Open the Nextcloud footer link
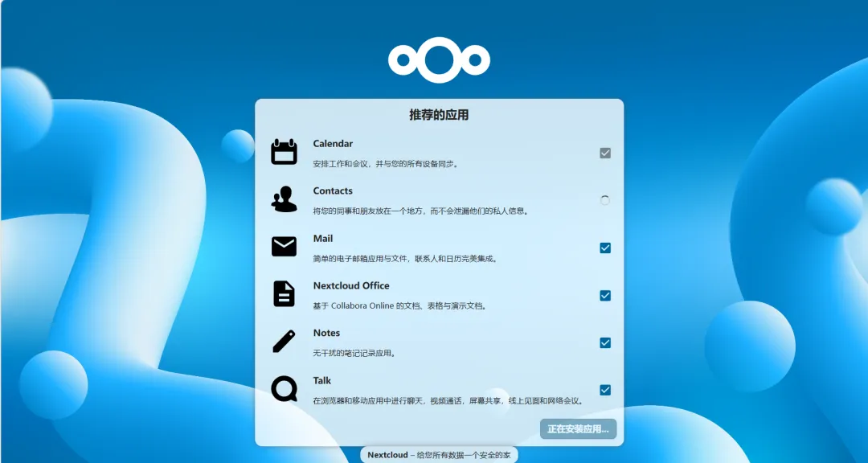Viewport: 868px width, 463px height. (387, 455)
